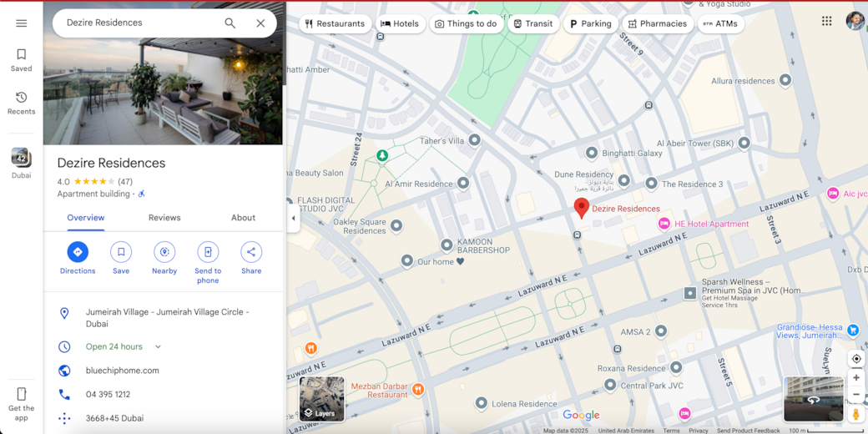Click the Nearby search icon

164,252
